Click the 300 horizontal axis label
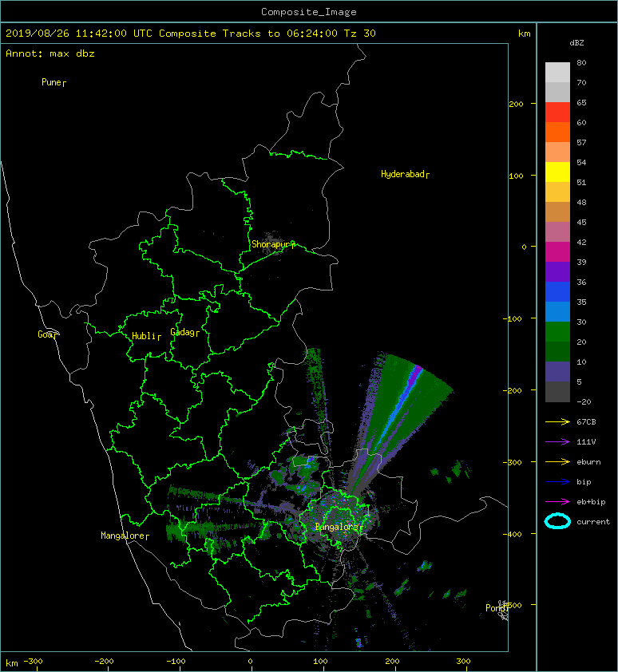The width and height of the screenshot is (618, 672). point(463,662)
